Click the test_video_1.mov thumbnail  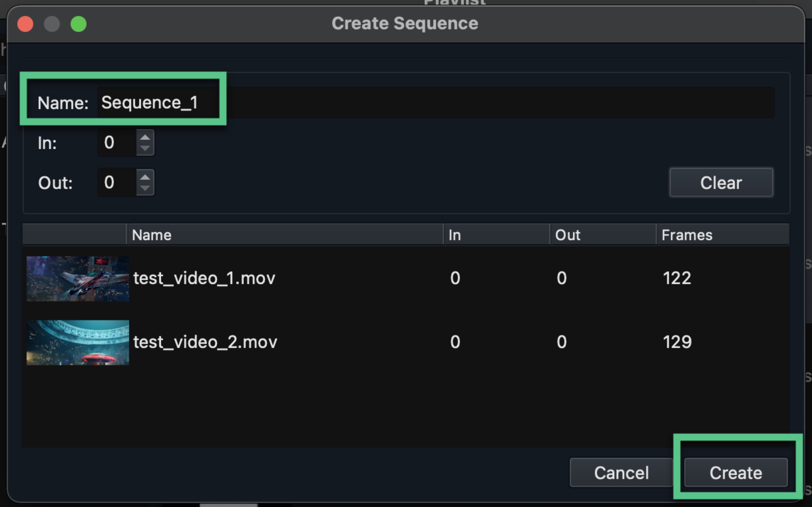click(78, 278)
